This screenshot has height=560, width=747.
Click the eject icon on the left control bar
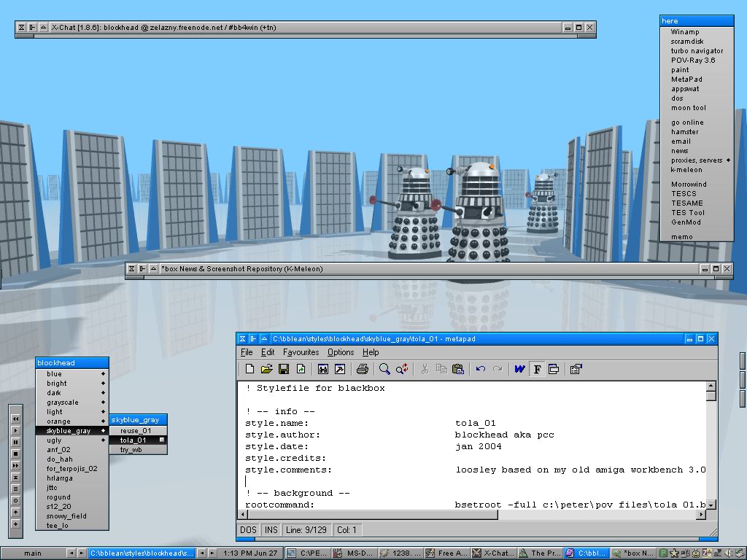[x=16, y=477]
